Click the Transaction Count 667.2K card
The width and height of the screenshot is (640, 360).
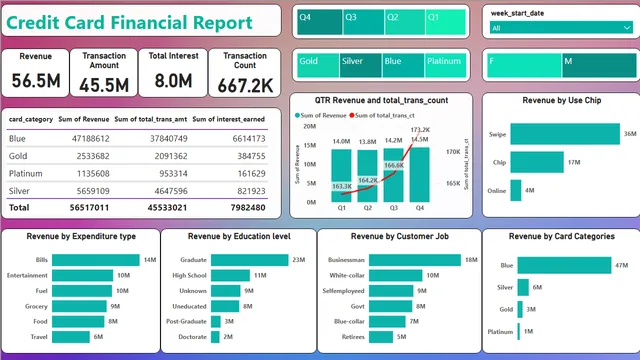(x=245, y=73)
